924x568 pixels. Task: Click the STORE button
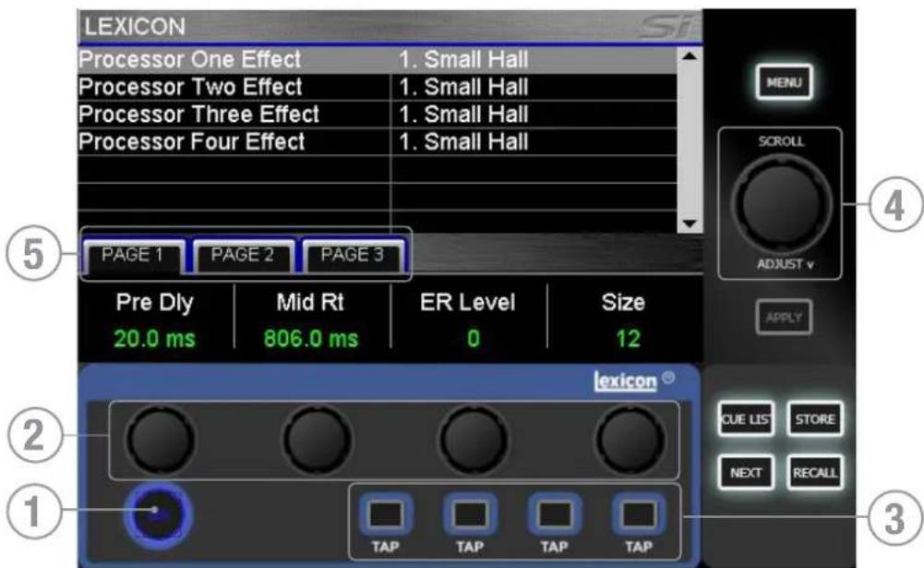click(815, 418)
